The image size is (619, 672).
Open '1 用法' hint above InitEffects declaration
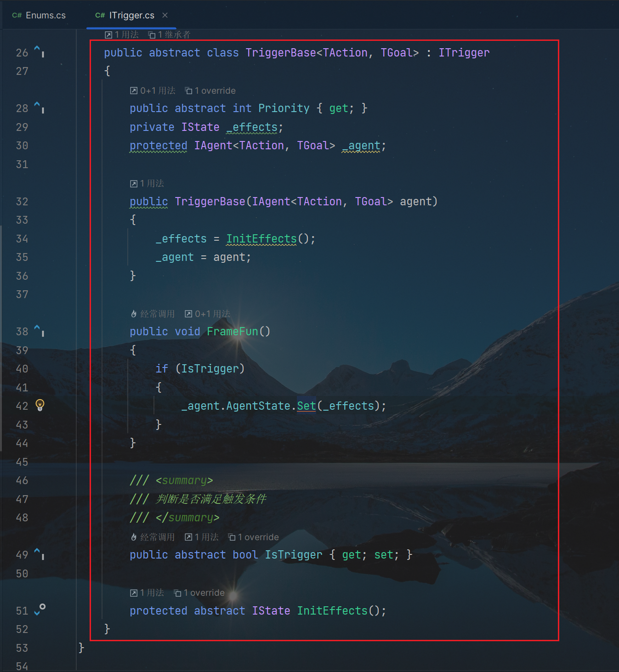(x=147, y=593)
